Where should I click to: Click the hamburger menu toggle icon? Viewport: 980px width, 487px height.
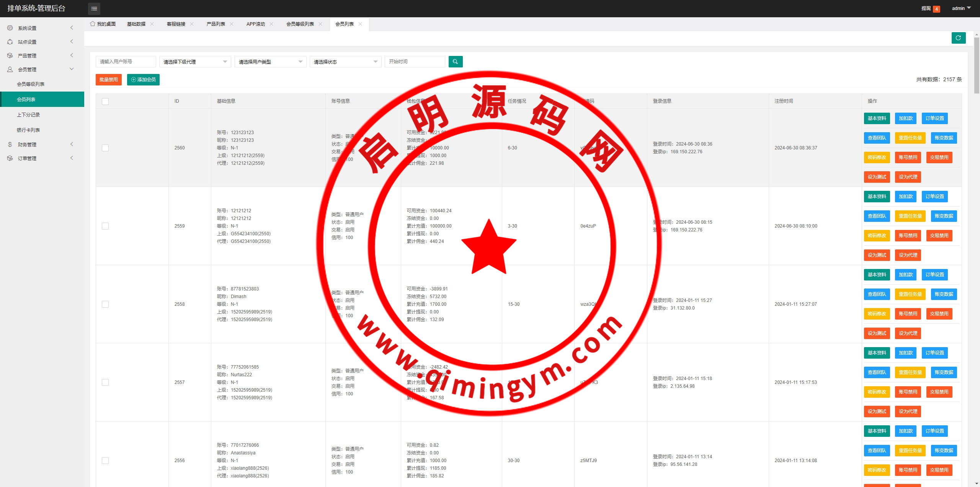point(94,8)
